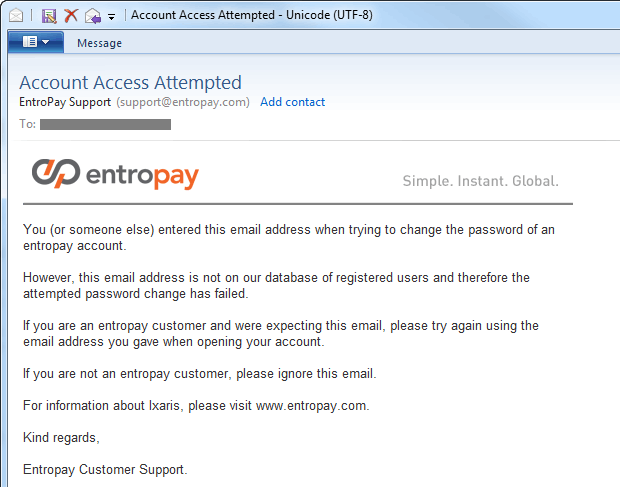Viewport: 620px width, 487px height.
Task: Click the Account Access Attempted subject heading
Action: click(x=130, y=83)
